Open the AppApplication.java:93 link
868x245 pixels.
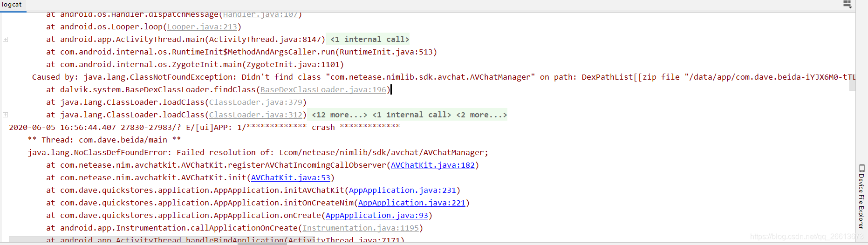coord(377,216)
